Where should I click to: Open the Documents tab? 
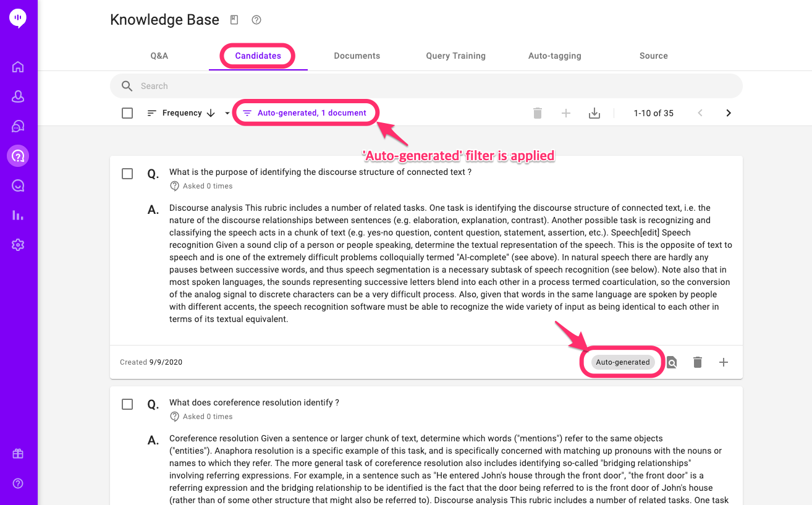357,56
